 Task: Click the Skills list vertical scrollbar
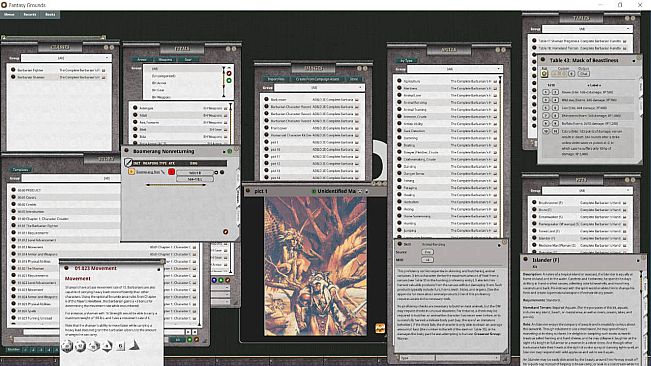[x=500, y=157]
